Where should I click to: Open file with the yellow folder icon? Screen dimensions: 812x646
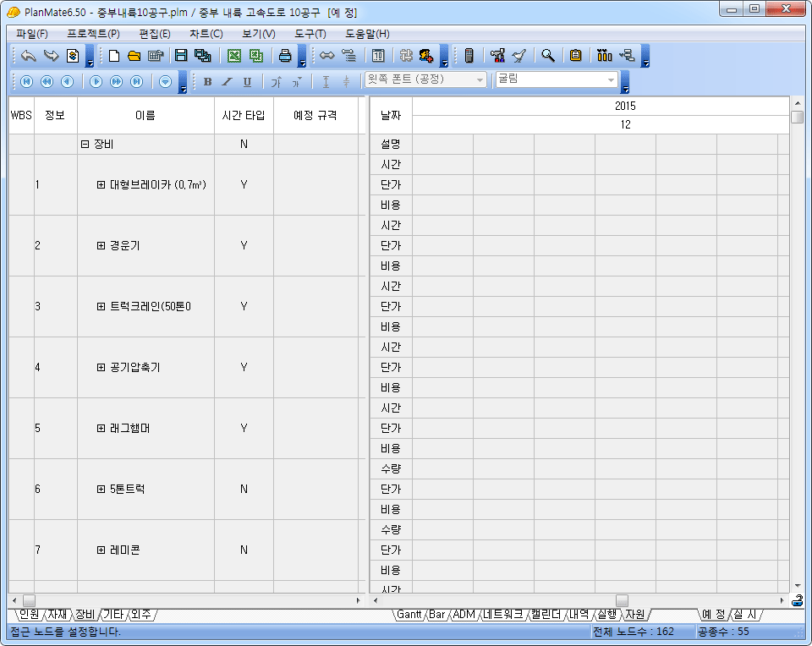click(134, 56)
